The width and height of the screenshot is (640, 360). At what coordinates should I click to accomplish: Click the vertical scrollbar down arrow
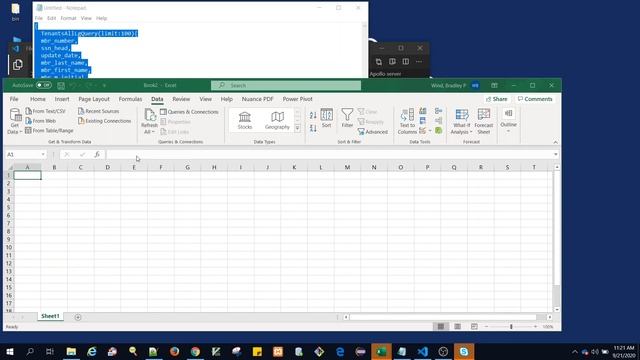pos(557,310)
